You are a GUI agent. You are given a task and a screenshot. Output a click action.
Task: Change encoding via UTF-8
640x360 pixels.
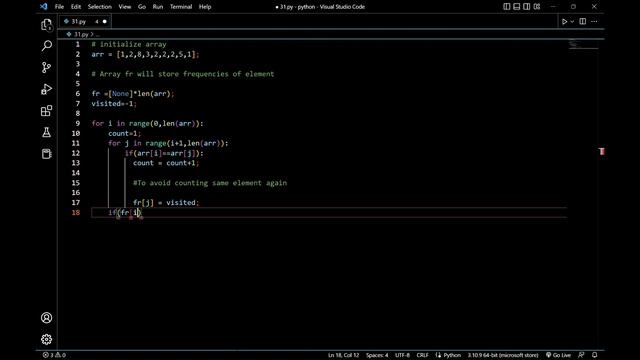(402, 355)
